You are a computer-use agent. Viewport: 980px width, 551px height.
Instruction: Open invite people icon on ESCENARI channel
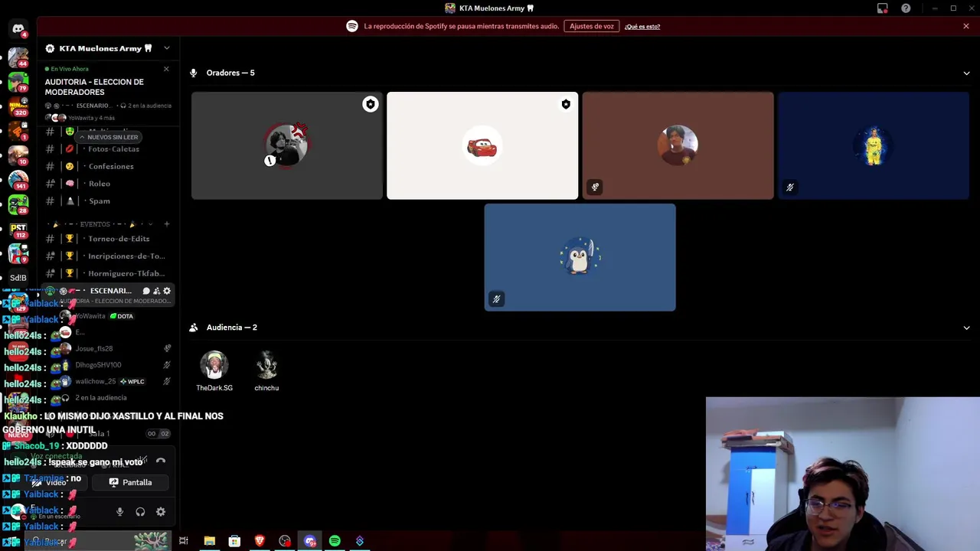coord(156,291)
